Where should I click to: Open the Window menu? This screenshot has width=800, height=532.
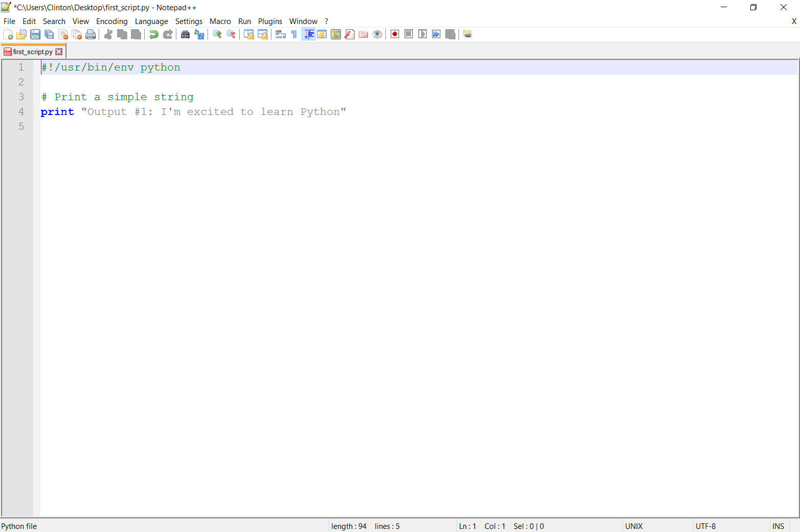(x=303, y=21)
